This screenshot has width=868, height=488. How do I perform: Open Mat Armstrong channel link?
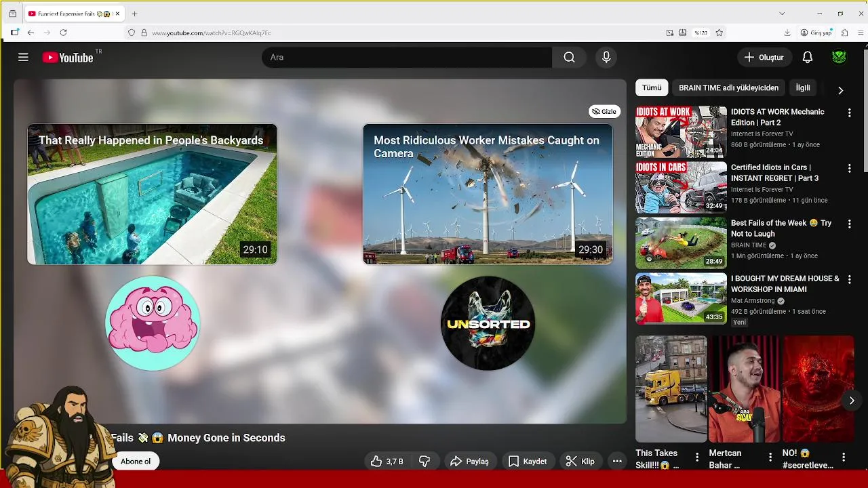tap(753, 301)
